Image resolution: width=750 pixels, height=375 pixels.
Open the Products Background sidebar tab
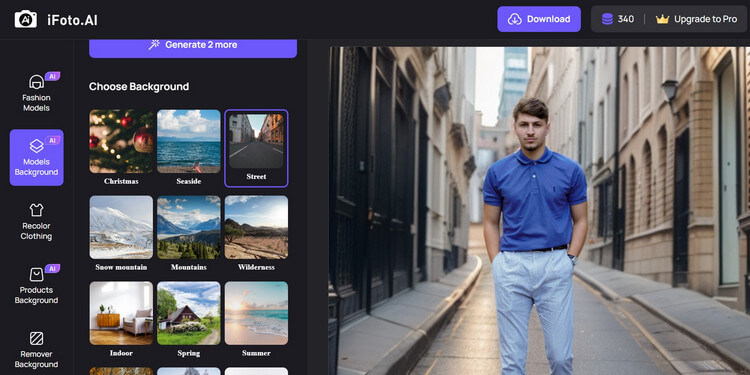pos(36,286)
